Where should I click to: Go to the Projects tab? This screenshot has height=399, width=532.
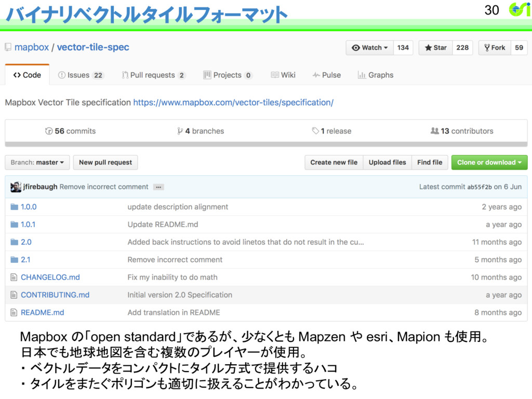pyautogui.click(x=228, y=75)
